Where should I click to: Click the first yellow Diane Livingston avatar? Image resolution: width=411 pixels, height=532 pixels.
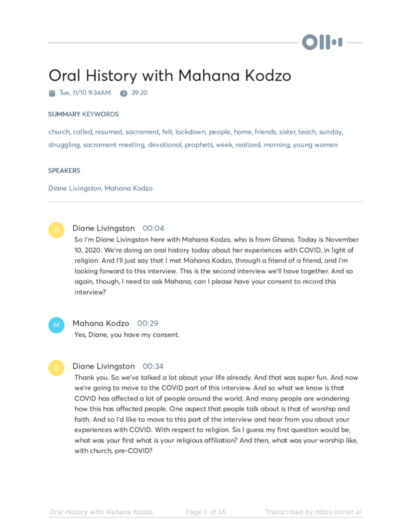click(x=57, y=230)
